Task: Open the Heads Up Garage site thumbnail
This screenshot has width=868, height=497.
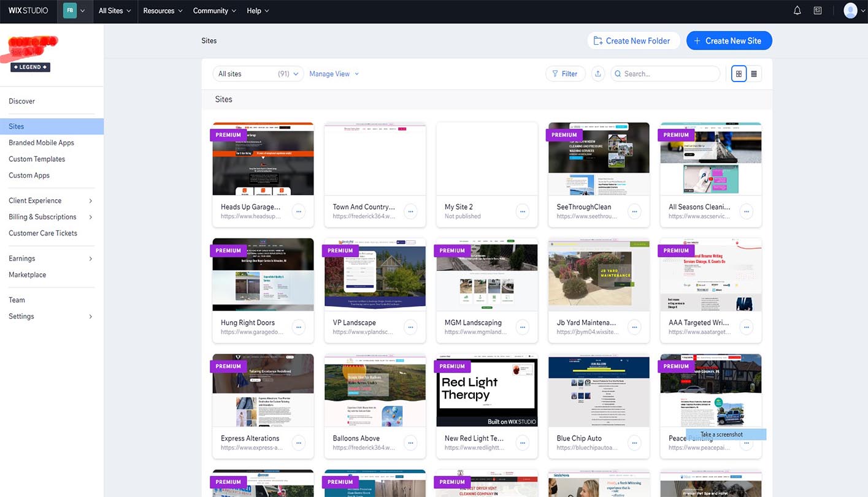Action: click(263, 159)
